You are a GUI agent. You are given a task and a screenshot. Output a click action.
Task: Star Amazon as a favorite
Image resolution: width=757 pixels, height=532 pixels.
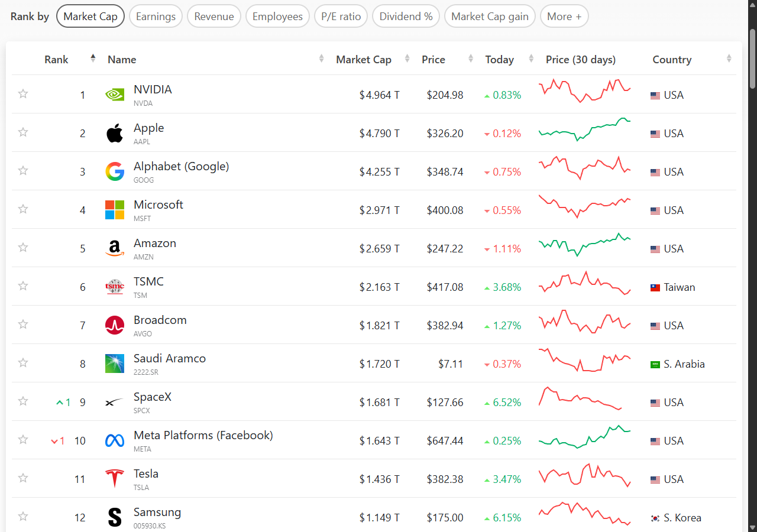point(23,247)
